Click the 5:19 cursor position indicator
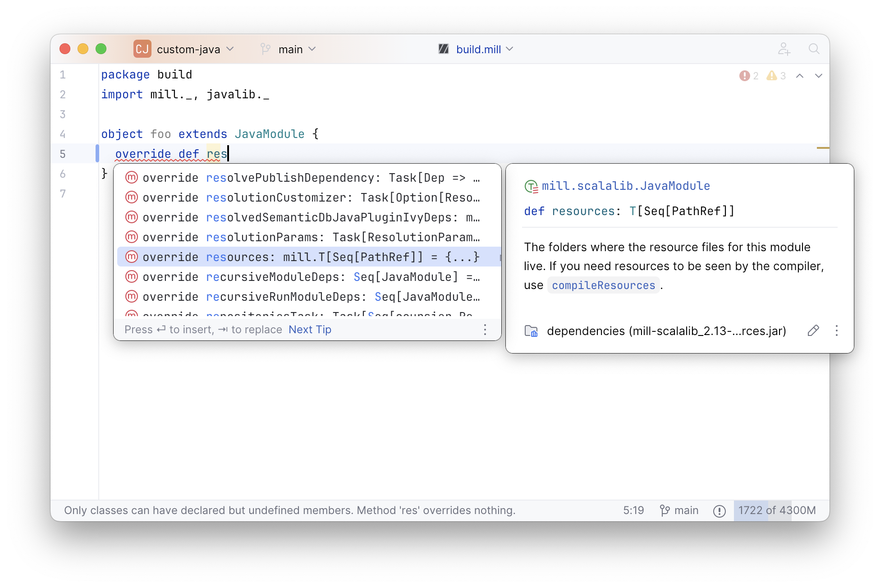 (633, 510)
